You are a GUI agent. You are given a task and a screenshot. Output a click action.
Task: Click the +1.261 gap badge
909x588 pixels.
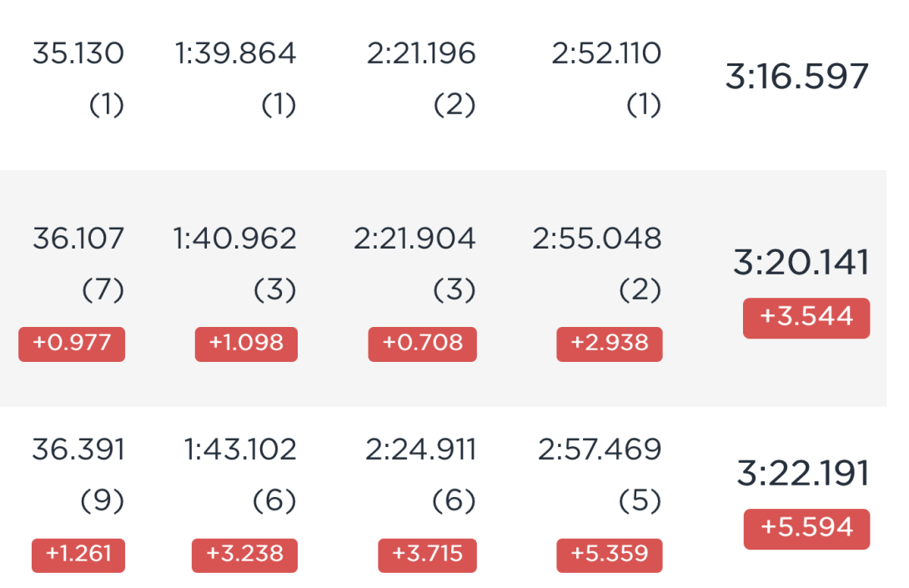[78, 555]
